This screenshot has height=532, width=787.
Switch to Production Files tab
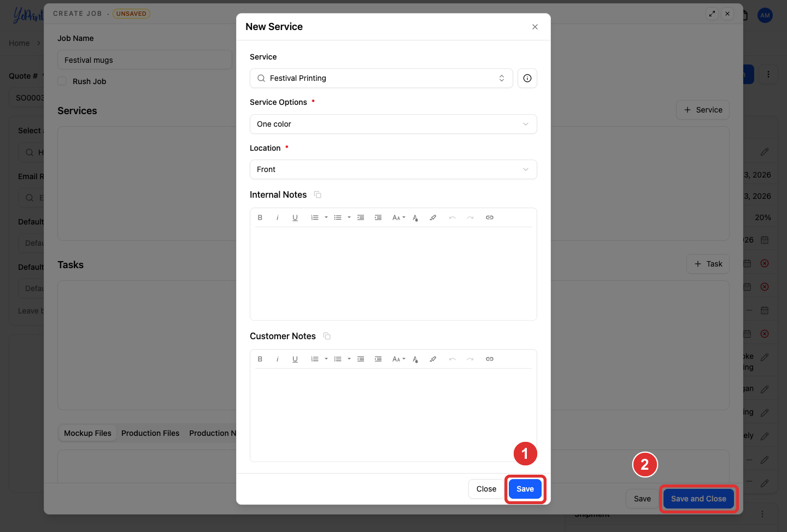(x=150, y=433)
